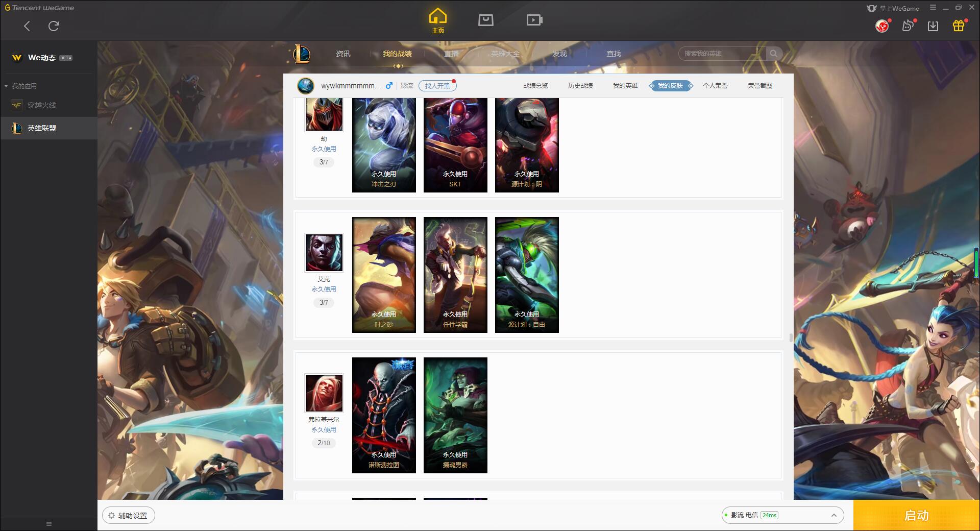Image resolution: width=980 pixels, height=531 pixels.
Task: Open the 诺斯费拉图 skin card
Action: coord(384,415)
